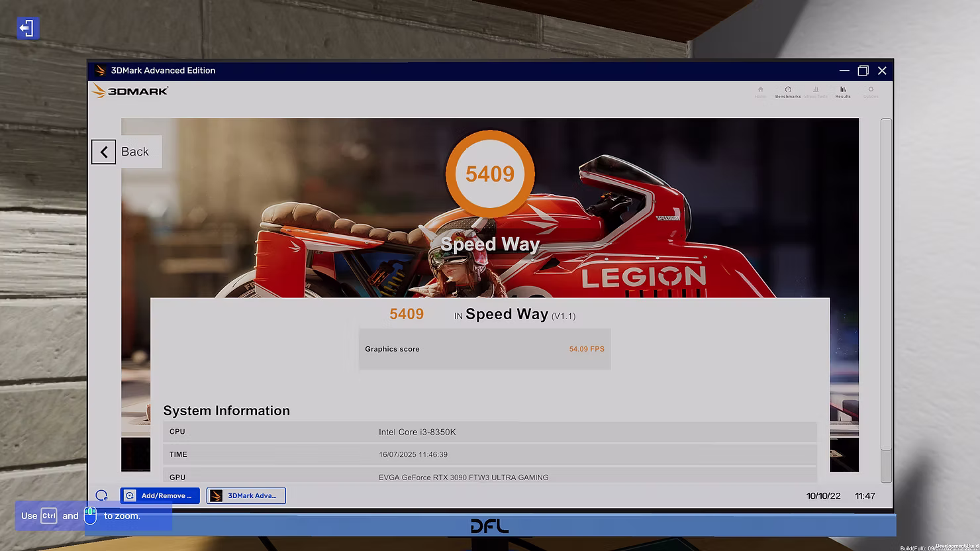
Task: Click the orange 5409 score circle
Action: coord(489,174)
